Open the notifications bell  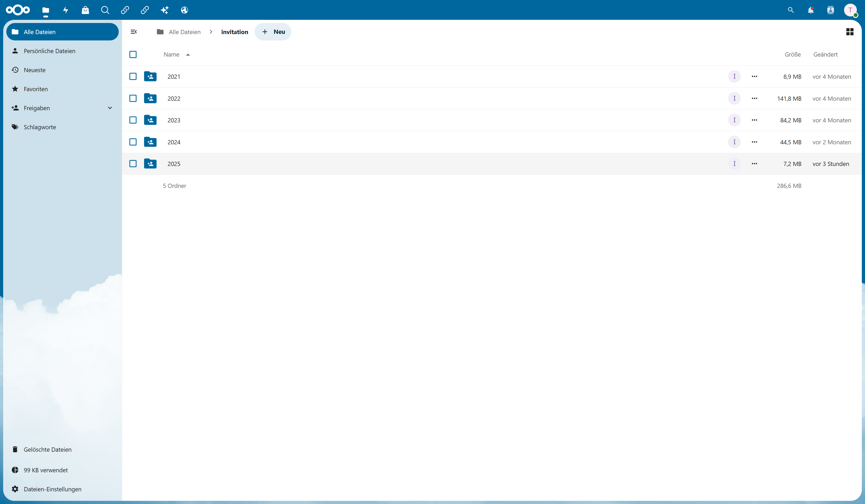pyautogui.click(x=811, y=10)
